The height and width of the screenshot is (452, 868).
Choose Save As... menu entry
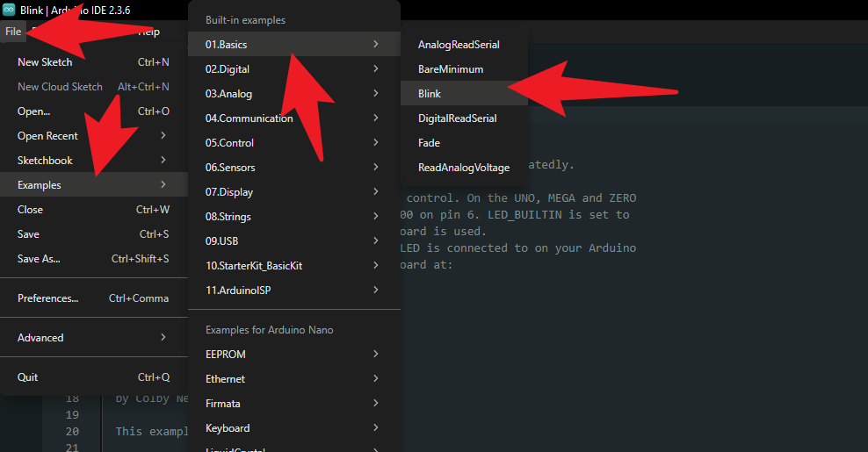click(x=93, y=258)
